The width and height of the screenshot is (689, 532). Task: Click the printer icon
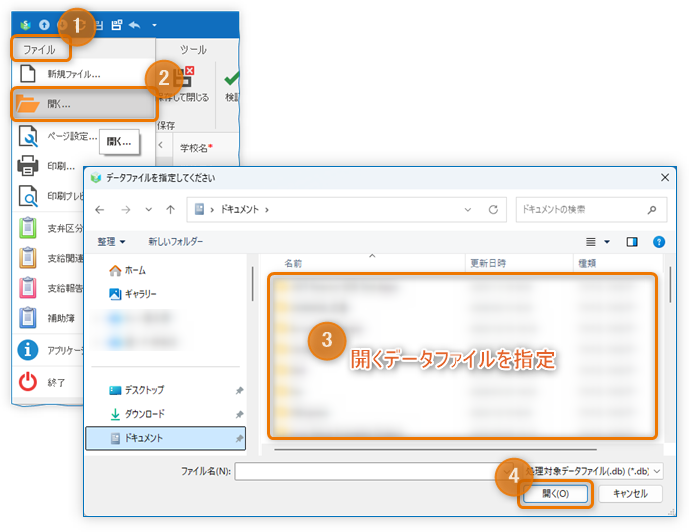coord(28,166)
